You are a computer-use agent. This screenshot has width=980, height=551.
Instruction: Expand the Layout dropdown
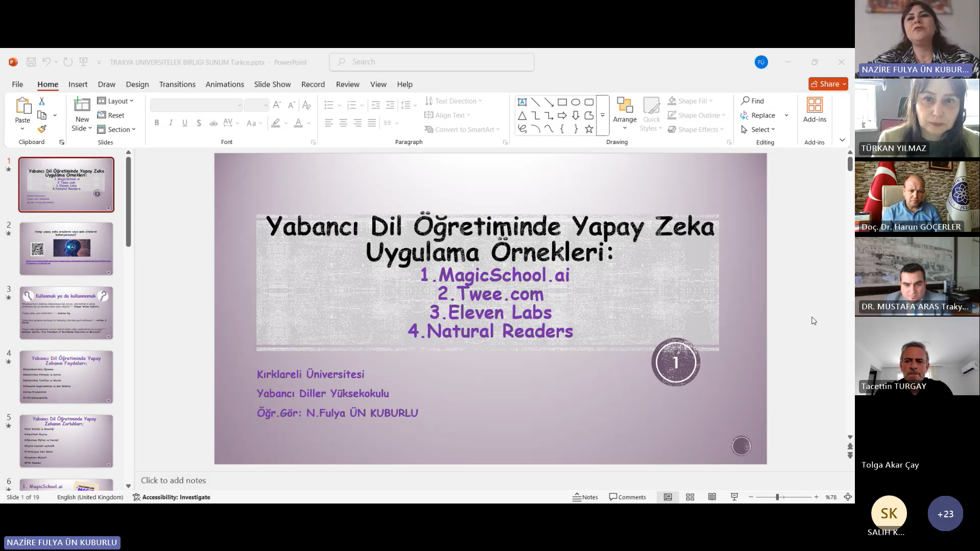[x=115, y=101]
